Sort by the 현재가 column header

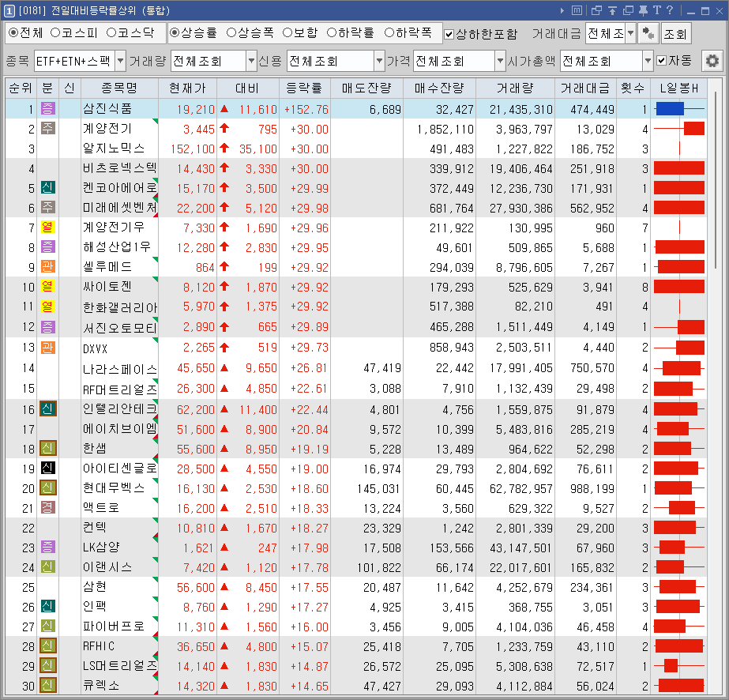tap(187, 88)
